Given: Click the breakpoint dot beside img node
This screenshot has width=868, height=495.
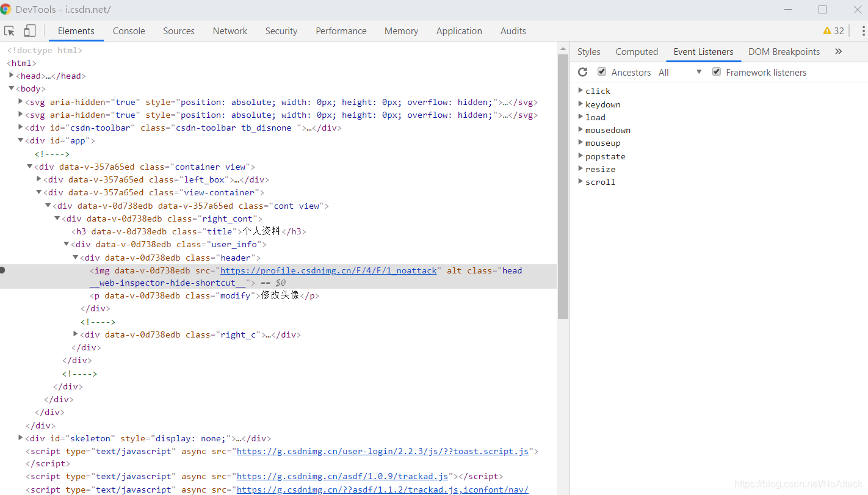Looking at the screenshot, I should click(x=2, y=270).
